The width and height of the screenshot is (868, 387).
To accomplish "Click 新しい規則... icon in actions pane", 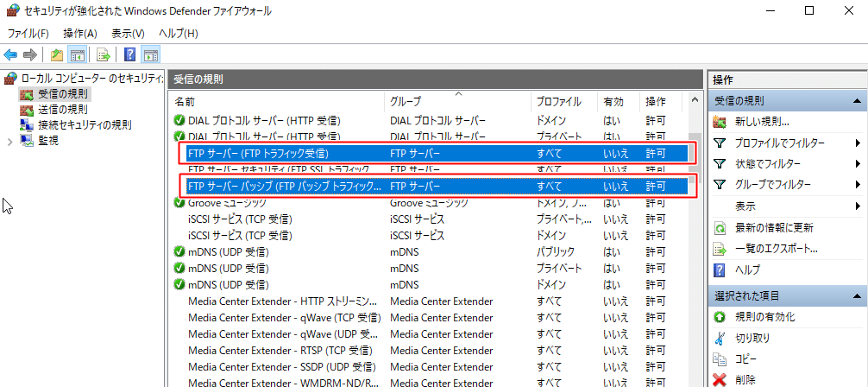I will click(720, 122).
